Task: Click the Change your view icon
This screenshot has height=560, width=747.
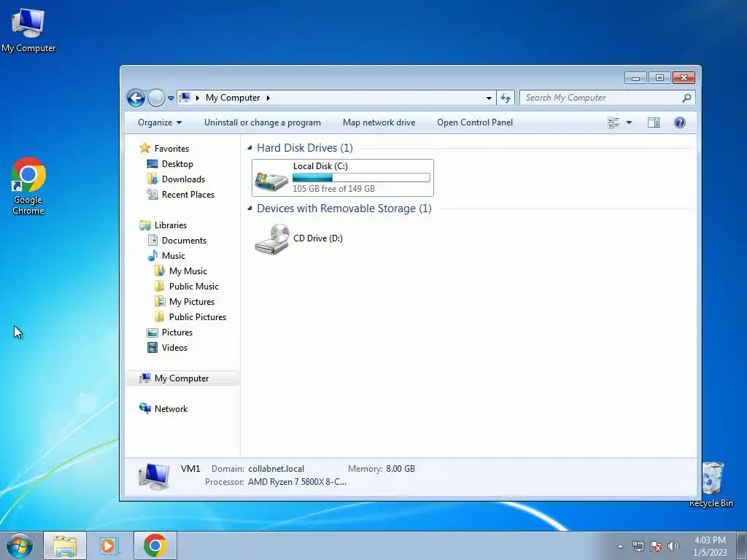Action: tap(614, 122)
